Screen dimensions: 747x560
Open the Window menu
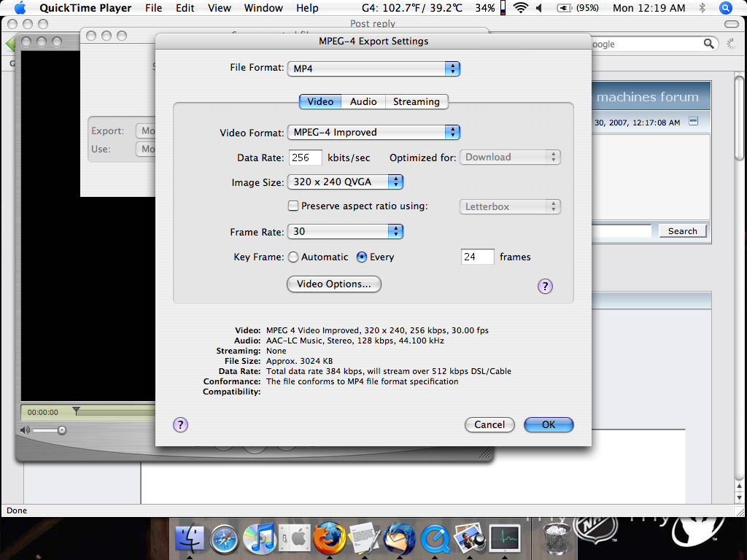click(263, 7)
